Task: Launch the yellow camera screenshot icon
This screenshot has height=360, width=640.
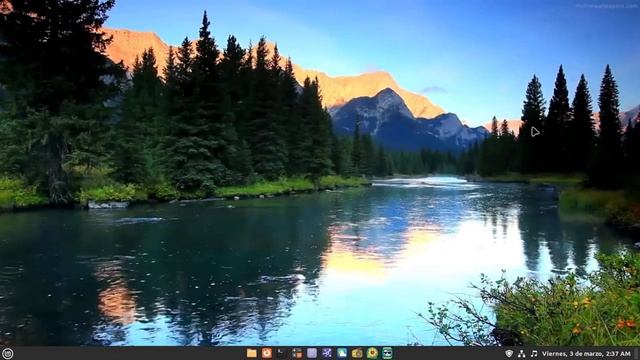Action: (357, 353)
